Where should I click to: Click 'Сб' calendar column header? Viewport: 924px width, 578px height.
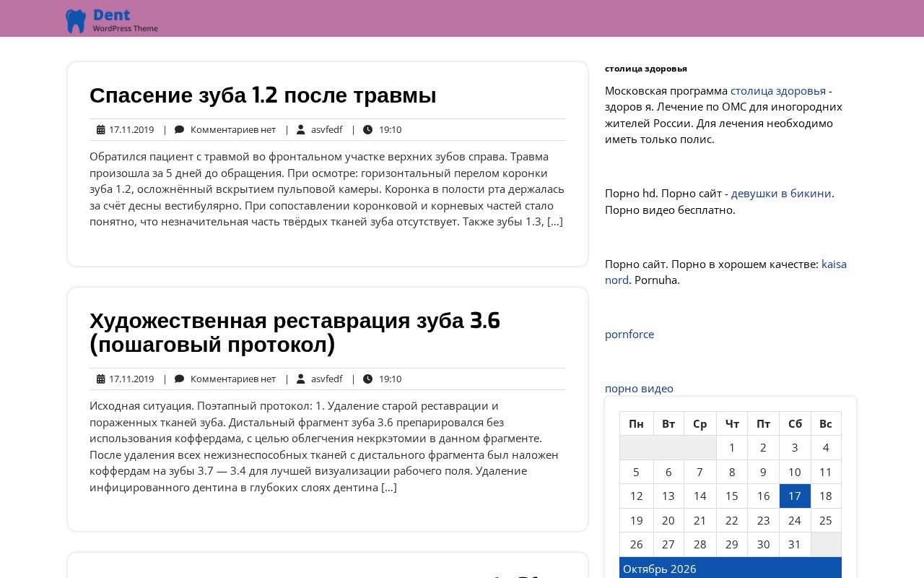[x=795, y=424]
